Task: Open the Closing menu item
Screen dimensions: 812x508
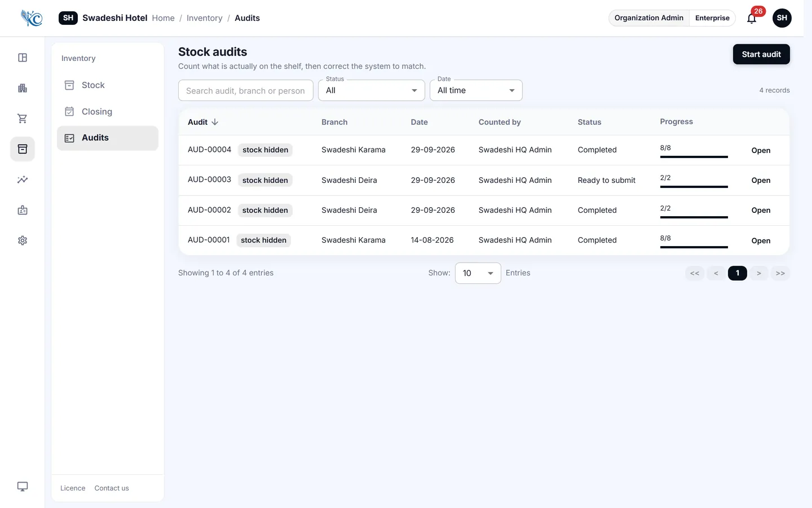Action: pos(108,112)
